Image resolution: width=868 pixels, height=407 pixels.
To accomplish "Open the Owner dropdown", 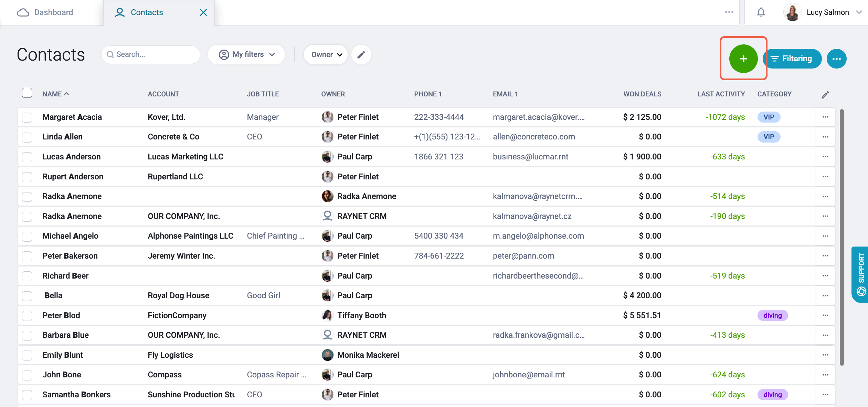I will pos(326,54).
